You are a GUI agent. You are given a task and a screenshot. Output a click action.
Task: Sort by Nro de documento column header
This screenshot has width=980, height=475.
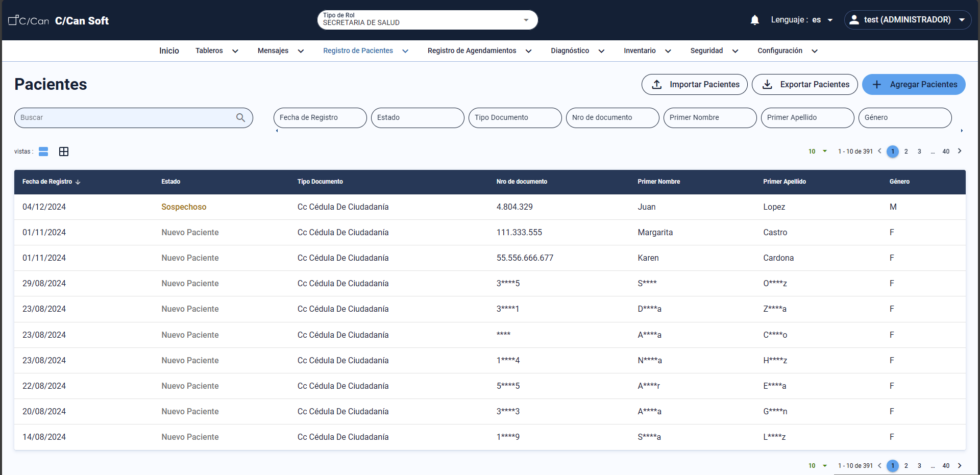point(522,182)
